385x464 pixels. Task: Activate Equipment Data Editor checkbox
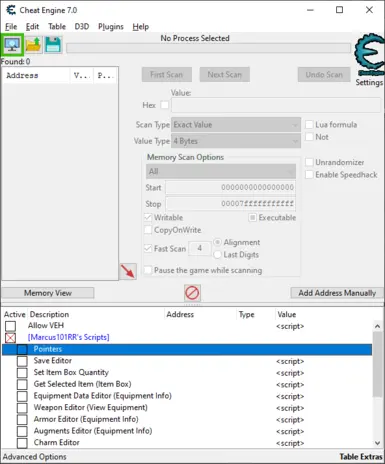click(22, 396)
